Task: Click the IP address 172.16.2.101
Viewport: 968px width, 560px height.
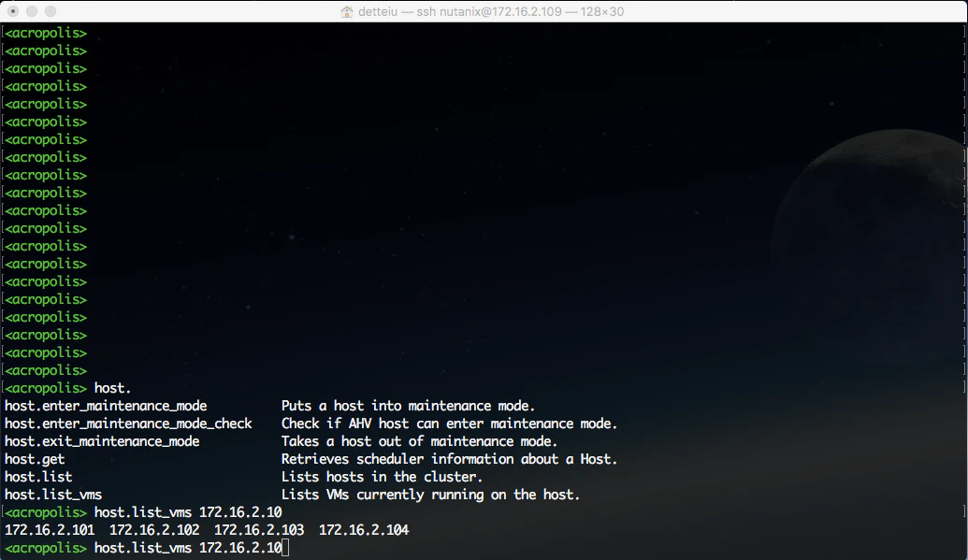Action: click(x=50, y=530)
